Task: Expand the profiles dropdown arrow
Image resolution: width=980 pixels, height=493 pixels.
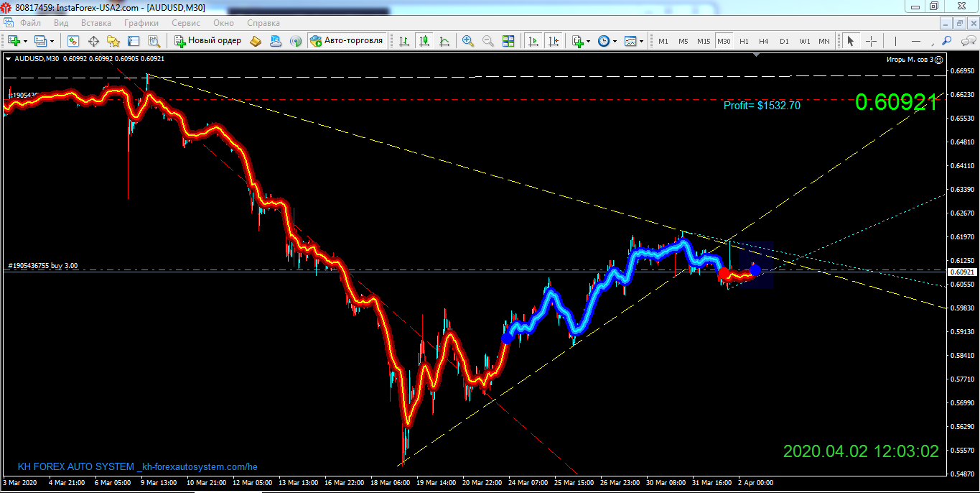Action: coord(52,41)
